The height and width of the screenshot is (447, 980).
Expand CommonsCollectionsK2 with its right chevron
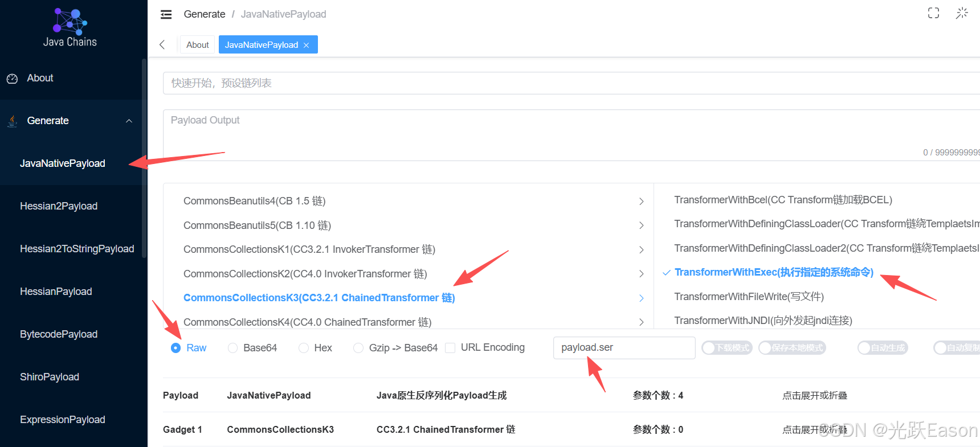[641, 274]
